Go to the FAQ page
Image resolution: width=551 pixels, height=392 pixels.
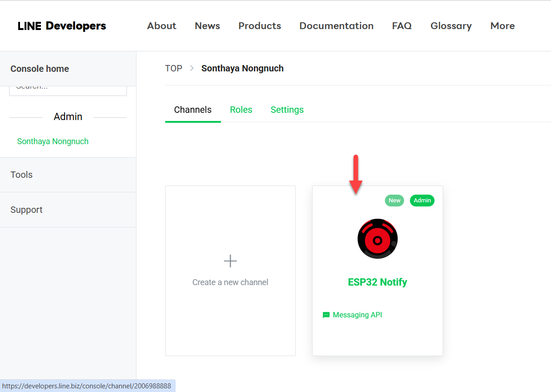click(x=402, y=26)
